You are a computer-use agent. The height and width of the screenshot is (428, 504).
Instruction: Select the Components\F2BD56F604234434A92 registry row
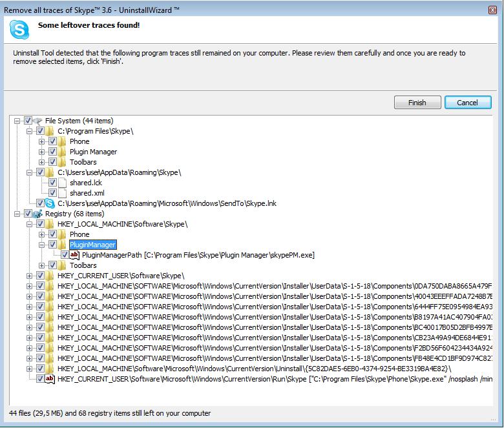tap(275, 348)
